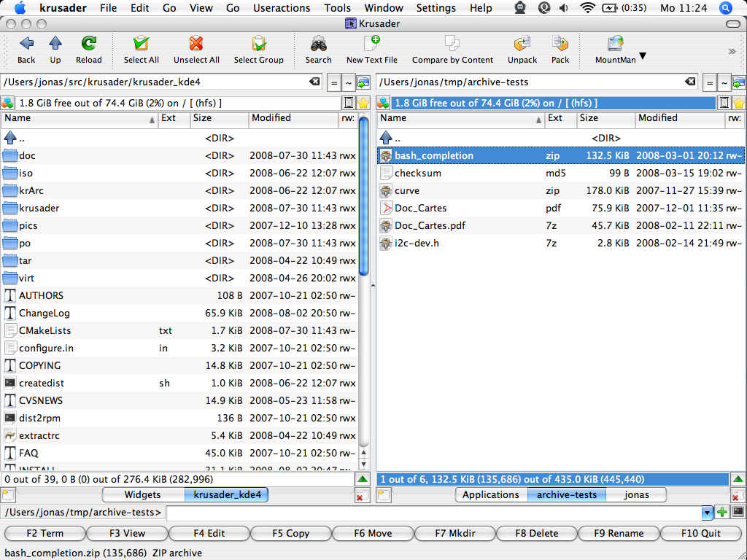747x560 pixels.
Task: Click F5 Copy button
Action: tap(290, 533)
